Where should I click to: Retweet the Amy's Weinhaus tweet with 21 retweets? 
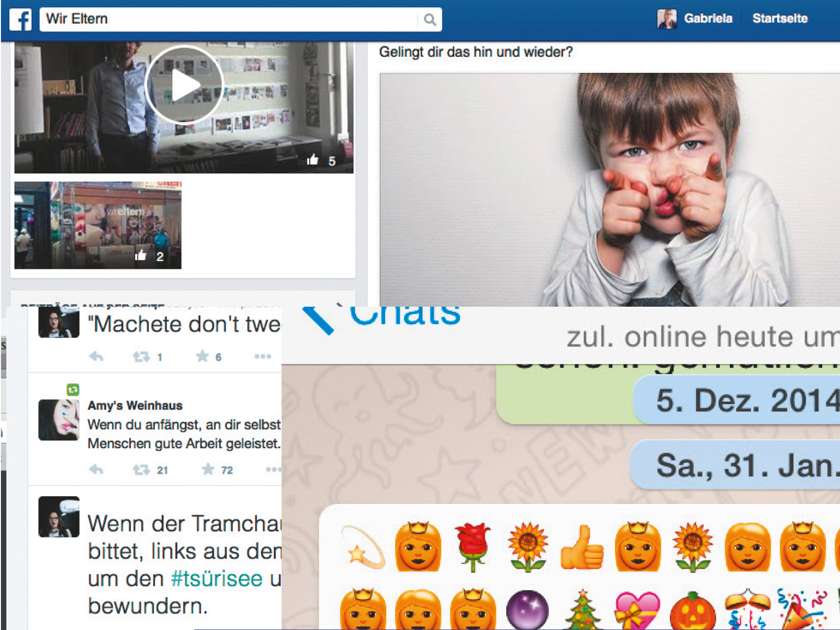tap(141, 470)
